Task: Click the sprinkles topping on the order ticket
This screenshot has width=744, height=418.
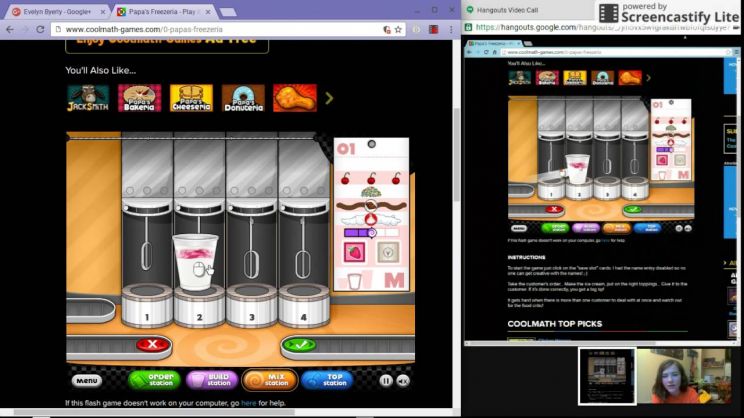Action: tap(371, 192)
